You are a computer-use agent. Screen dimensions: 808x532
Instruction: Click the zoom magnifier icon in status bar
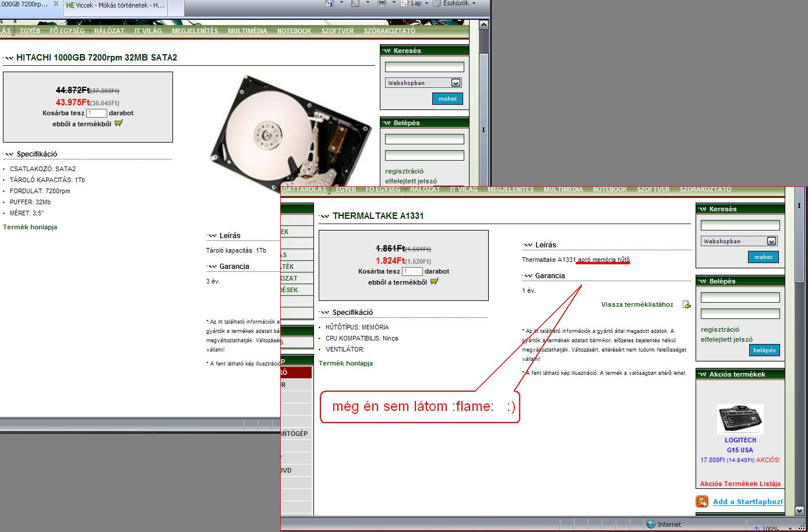coord(756,529)
